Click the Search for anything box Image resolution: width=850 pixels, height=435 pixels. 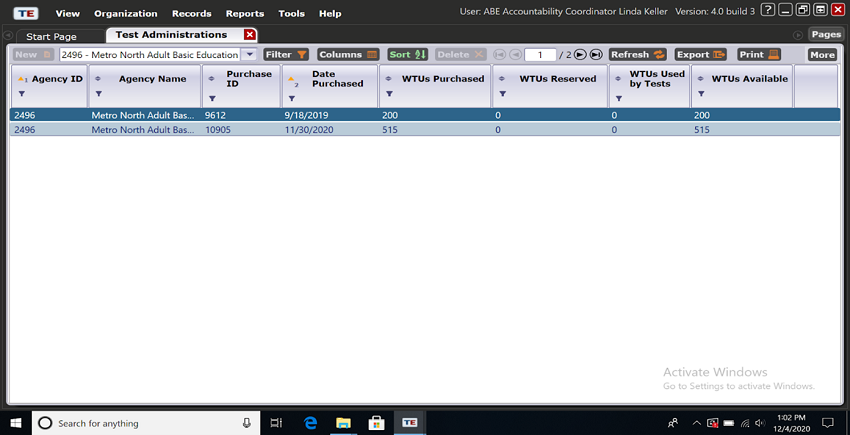[x=145, y=423]
